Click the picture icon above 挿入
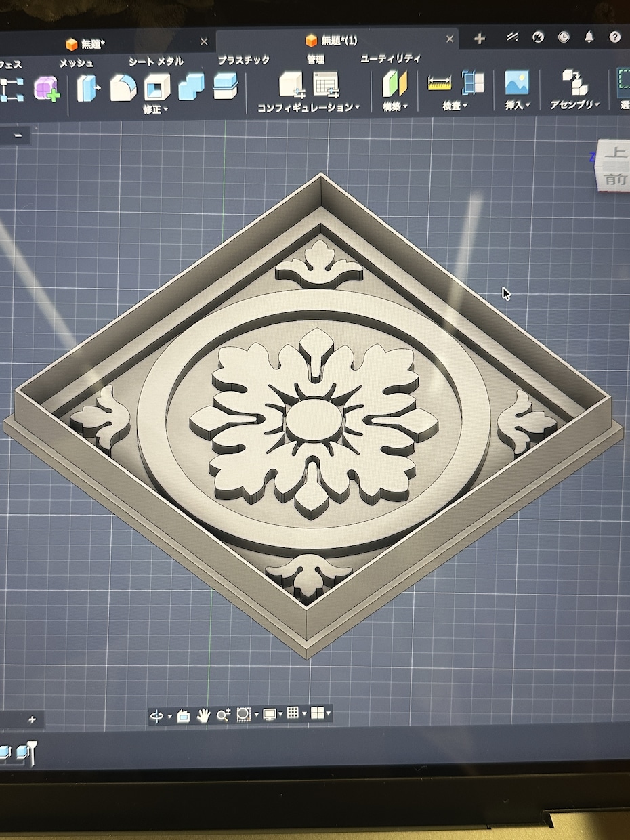The height and width of the screenshot is (840, 630). click(x=517, y=83)
